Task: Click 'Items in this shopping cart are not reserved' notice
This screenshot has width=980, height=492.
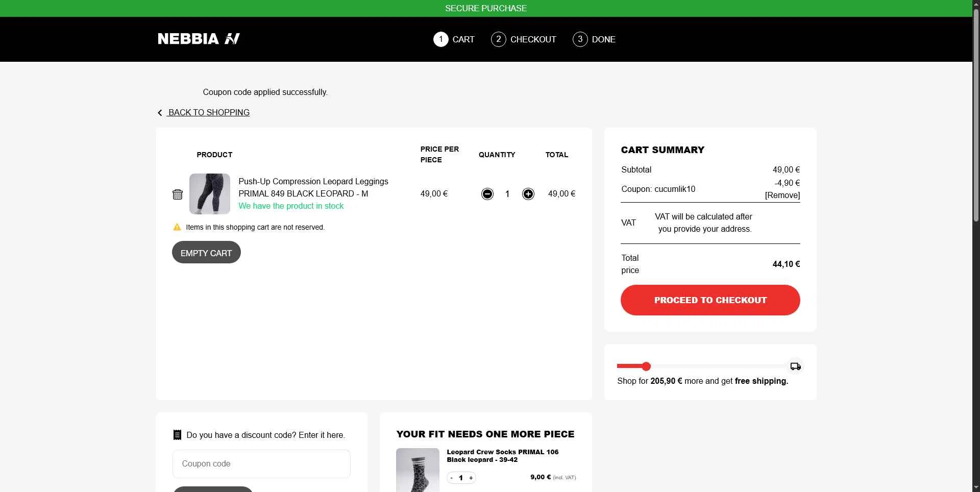Action: click(255, 227)
